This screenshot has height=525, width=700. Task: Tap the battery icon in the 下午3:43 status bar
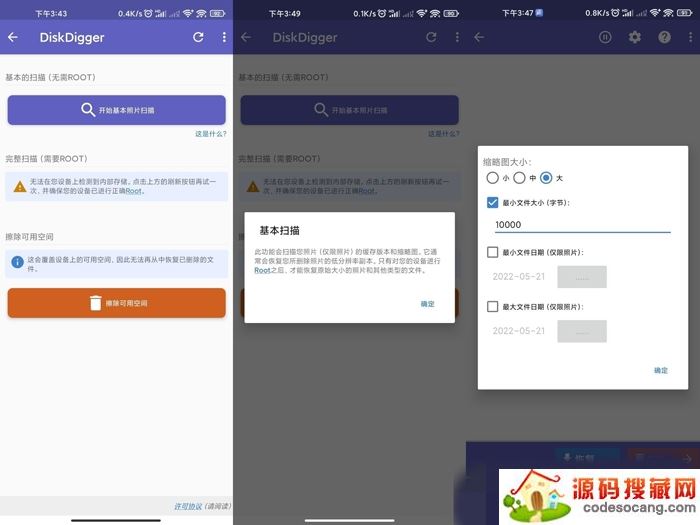tap(217, 13)
